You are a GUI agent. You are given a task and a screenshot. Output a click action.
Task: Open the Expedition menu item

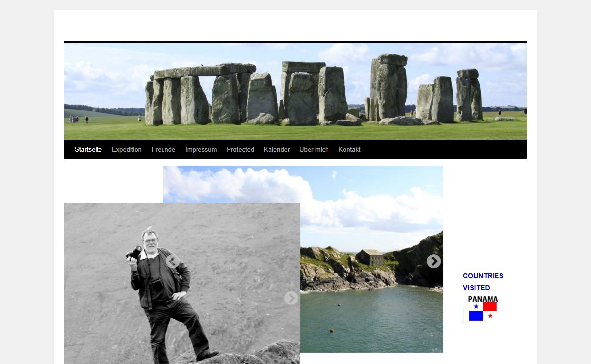coord(127,149)
